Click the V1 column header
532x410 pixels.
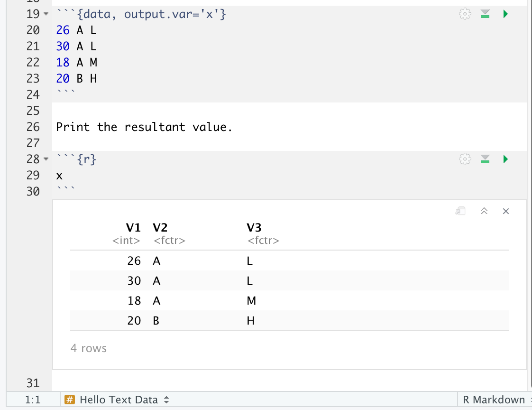(133, 228)
